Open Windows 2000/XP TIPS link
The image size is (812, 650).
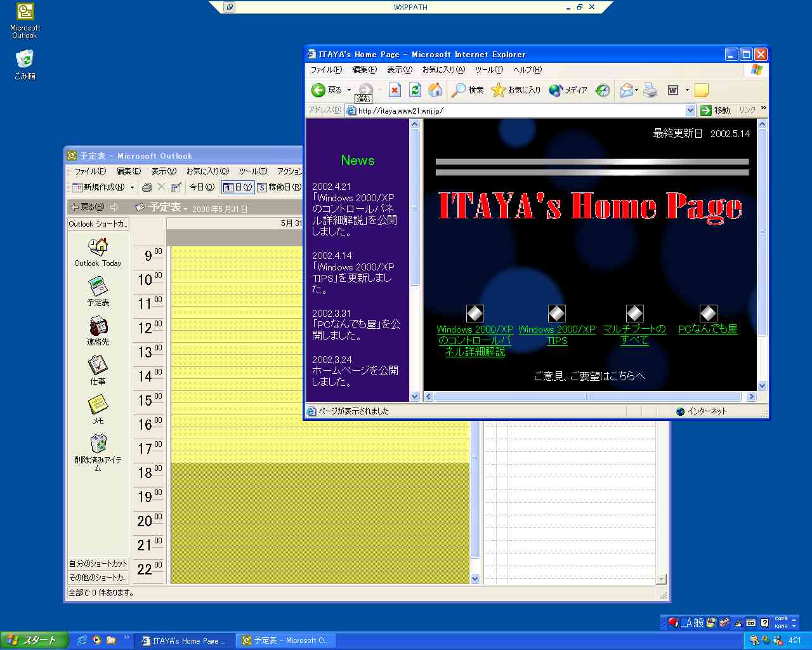tap(557, 335)
